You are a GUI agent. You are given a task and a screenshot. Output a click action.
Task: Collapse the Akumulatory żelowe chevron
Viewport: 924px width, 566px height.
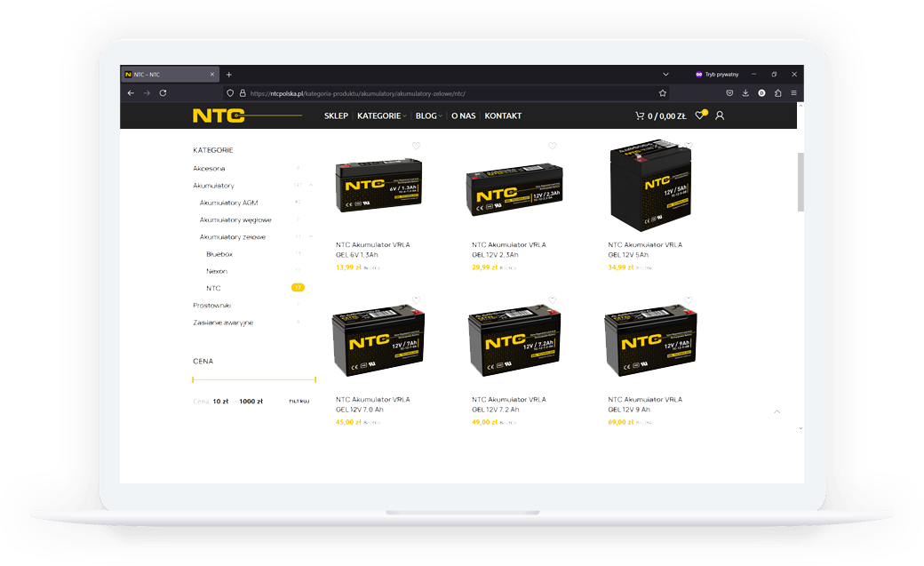[311, 236]
